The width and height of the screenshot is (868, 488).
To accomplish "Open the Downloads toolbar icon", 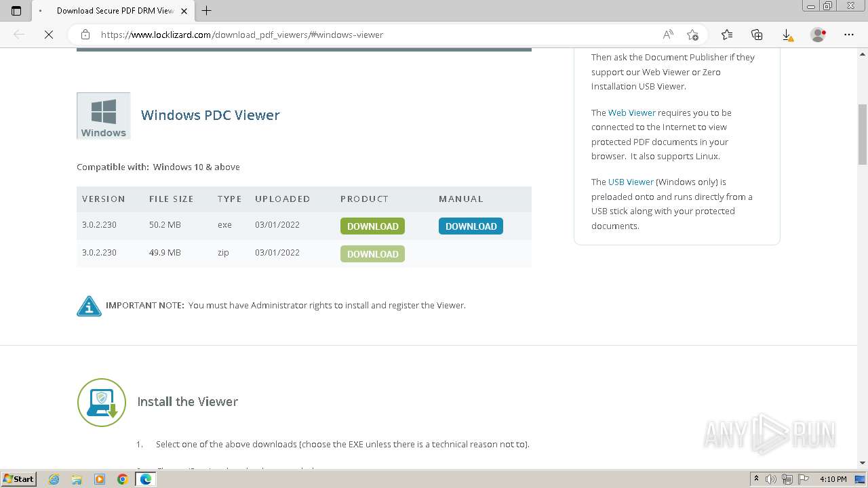I will tap(787, 35).
